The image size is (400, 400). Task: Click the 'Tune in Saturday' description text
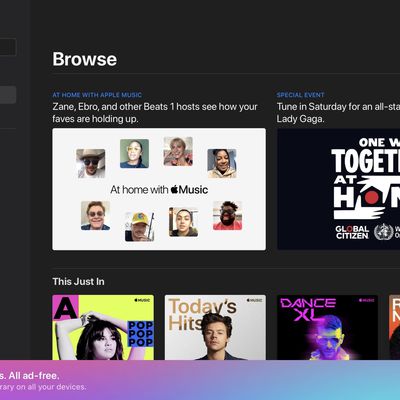point(338,113)
